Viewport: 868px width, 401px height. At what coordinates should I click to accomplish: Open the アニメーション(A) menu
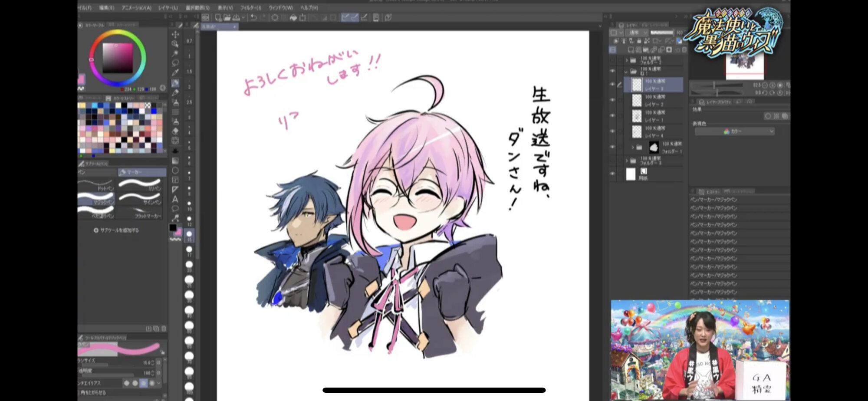point(136,8)
